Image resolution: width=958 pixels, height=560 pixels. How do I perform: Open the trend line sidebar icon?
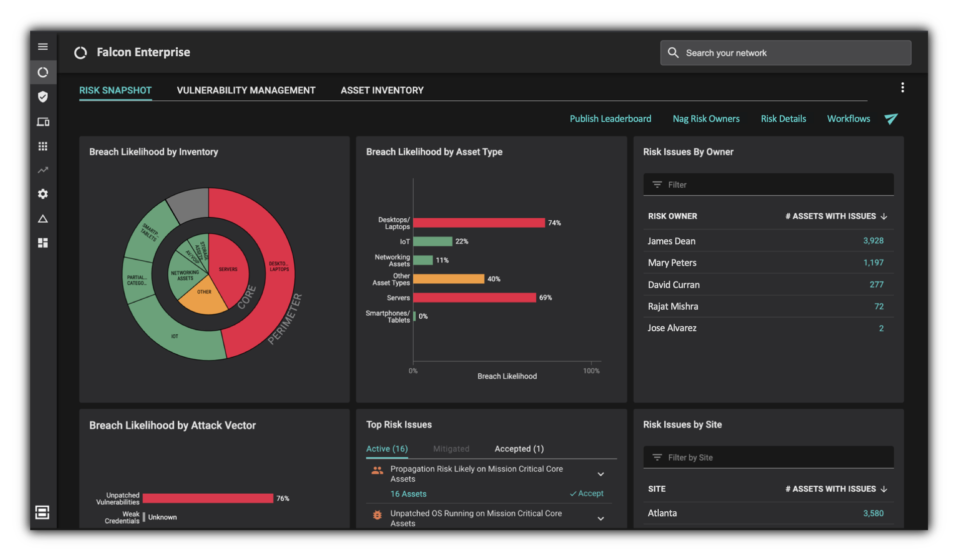click(x=43, y=170)
